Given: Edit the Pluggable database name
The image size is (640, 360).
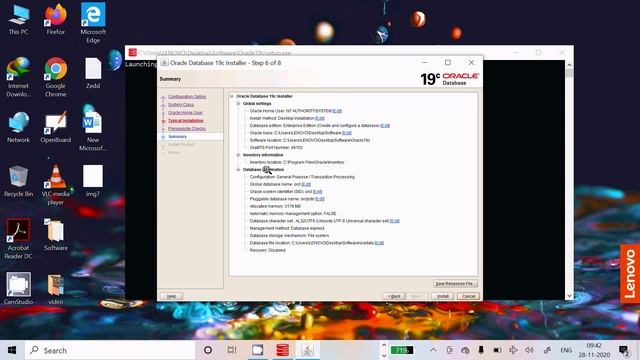Looking at the screenshot, I should 320,199.
